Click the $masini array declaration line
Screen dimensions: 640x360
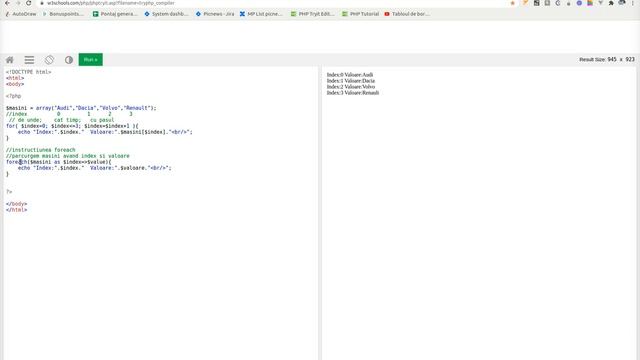[x=81, y=108]
